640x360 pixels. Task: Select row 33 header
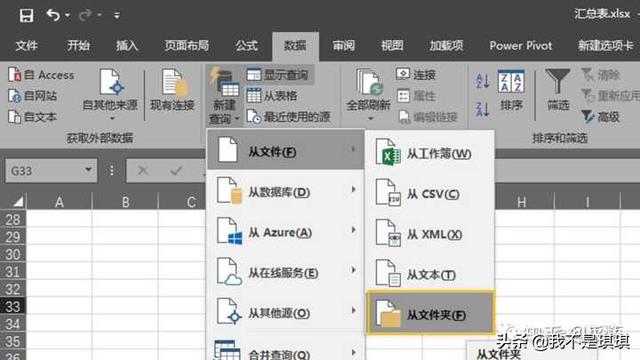13,307
